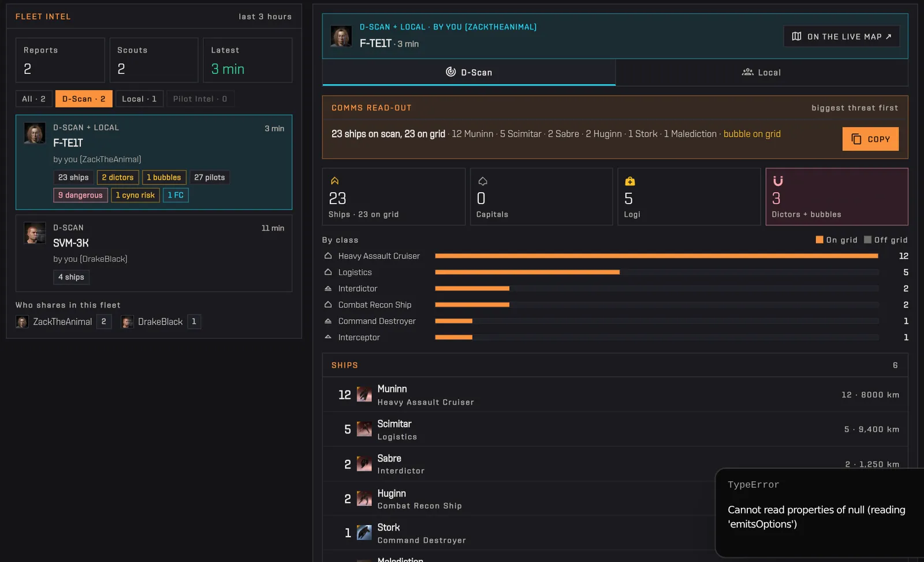Open the SVM-3K report card
The image size is (924, 562).
pyautogui.click(x=154, y=253)
